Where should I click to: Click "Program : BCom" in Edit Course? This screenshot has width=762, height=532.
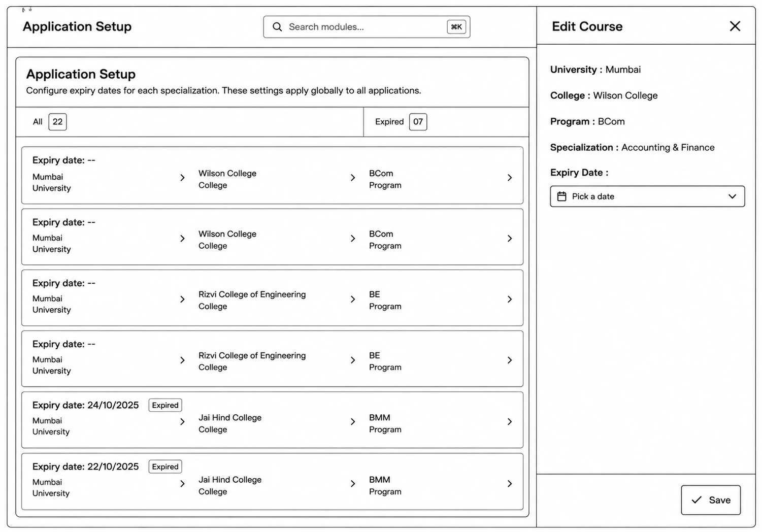click(587, 121)
